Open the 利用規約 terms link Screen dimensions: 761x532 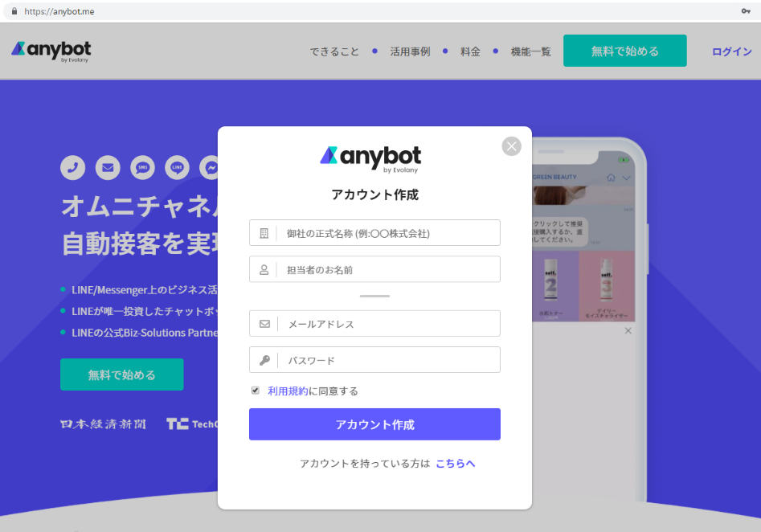click(288, 391)
